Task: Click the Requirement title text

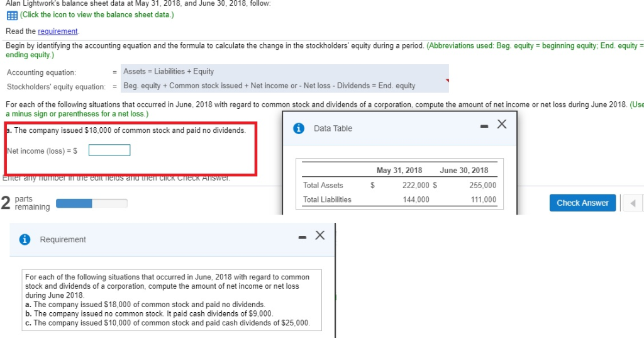Action: pyautogui.click(x=63, y=239)
